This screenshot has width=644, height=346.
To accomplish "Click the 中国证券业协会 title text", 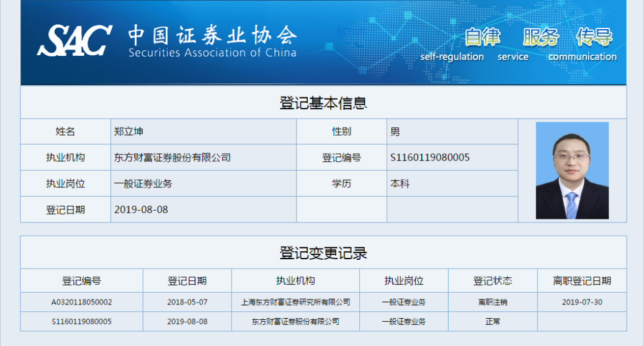I will click(x=212, y=34).
